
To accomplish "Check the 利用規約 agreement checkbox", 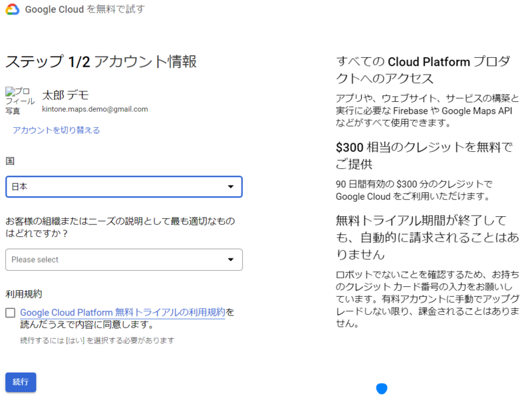I will point(10,313).
